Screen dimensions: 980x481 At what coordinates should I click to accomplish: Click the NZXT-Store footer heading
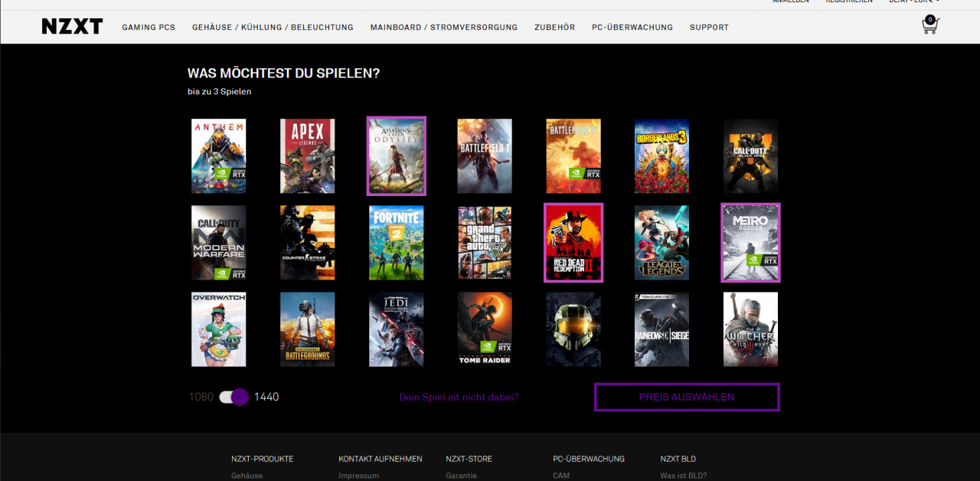point(469,459)
